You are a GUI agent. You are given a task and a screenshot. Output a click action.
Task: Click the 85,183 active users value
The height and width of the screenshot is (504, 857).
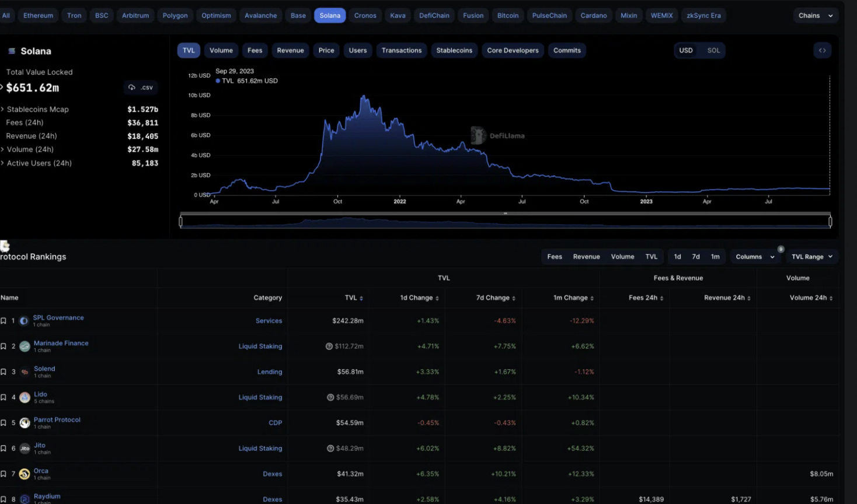(x=145, y=163)
